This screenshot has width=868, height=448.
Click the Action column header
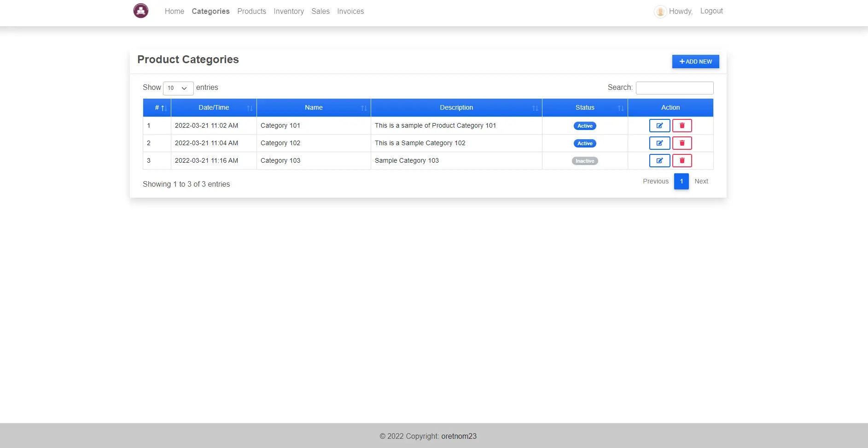[x=670, y=107]
